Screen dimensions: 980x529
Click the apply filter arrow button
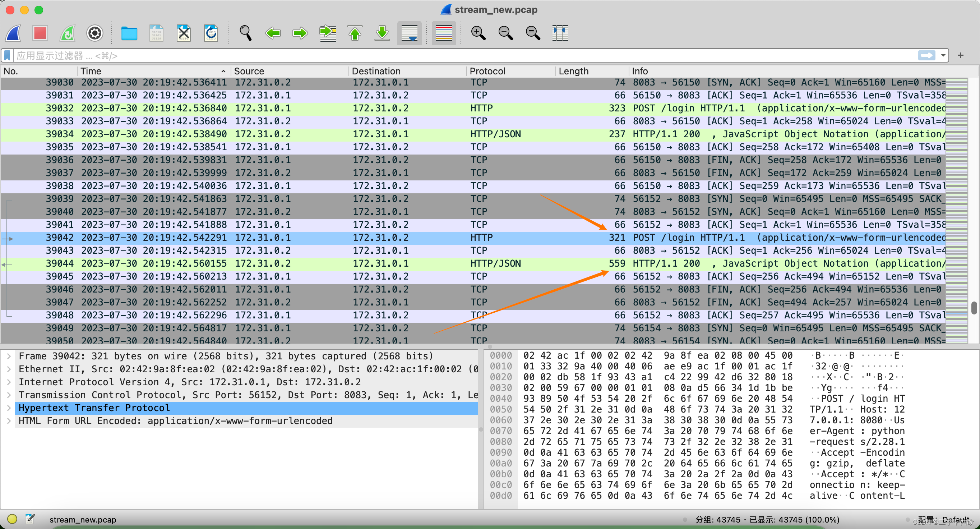point(926,56)
